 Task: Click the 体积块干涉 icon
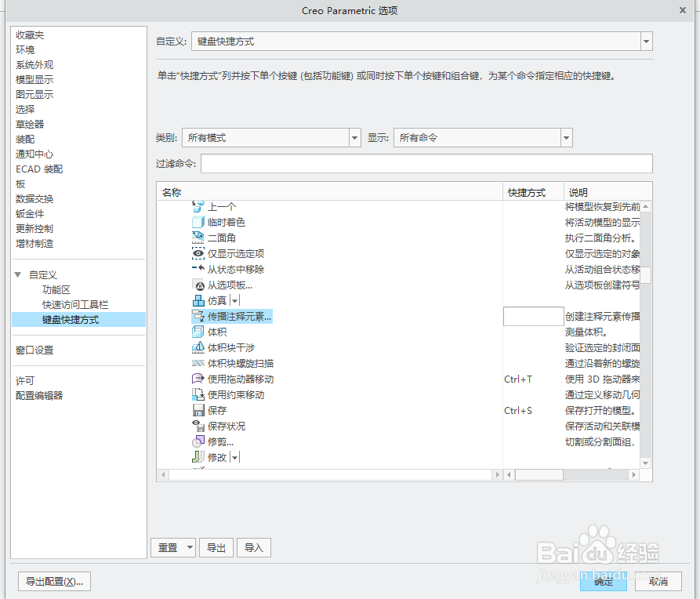tap(198, 347)
